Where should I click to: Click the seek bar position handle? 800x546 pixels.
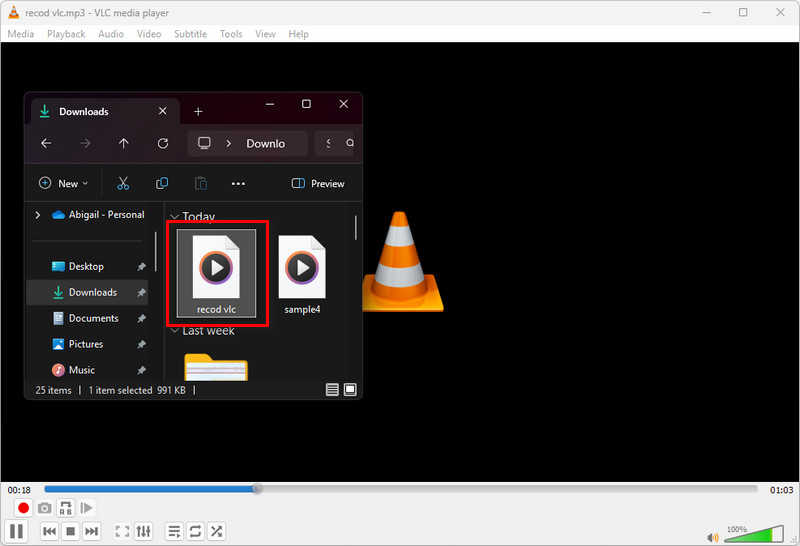click(x=257, y=489)
